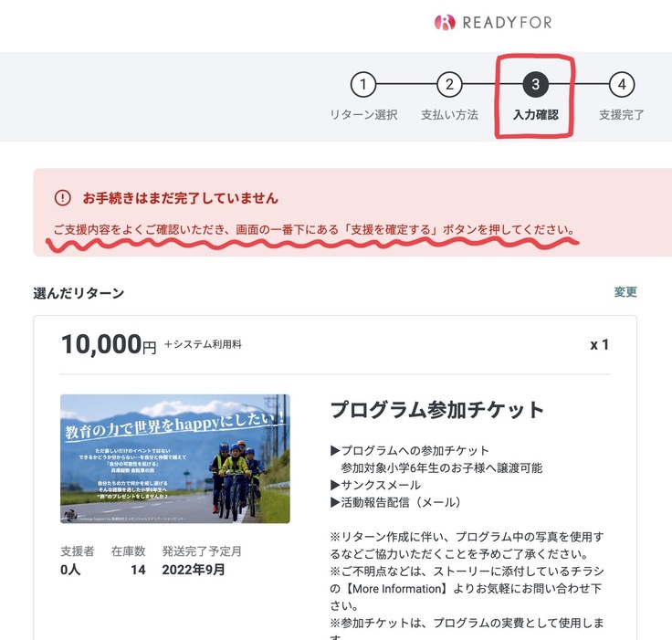672x640 pixels.
Task: Click the READYFOR logo icon
Action: (x=445, y=22)
